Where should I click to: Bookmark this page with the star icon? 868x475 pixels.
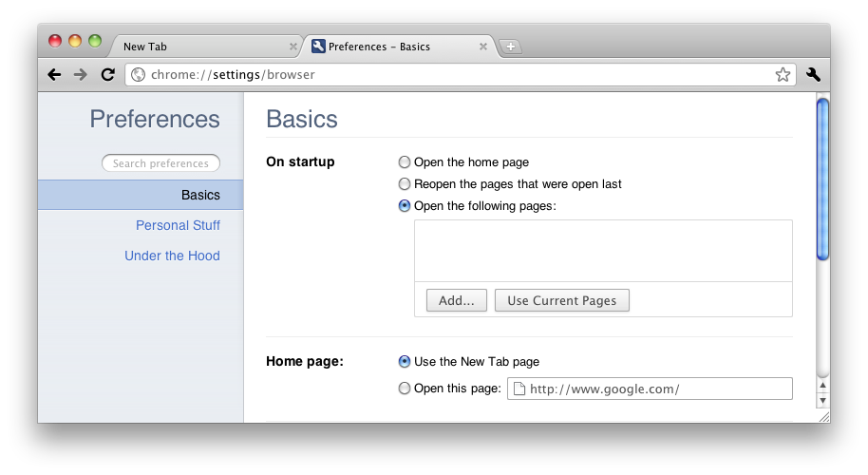pos(783,75)
